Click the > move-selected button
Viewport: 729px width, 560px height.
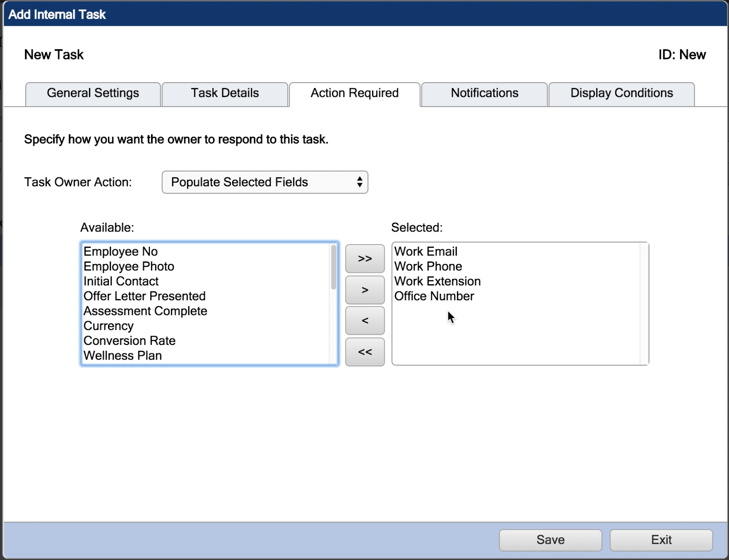(x=364, y=290)
